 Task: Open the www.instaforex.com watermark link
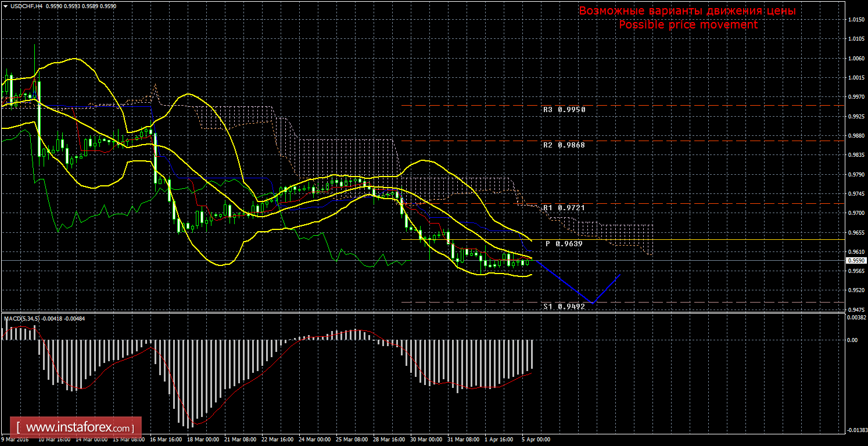pyautogui.click(x=76, y=429)
